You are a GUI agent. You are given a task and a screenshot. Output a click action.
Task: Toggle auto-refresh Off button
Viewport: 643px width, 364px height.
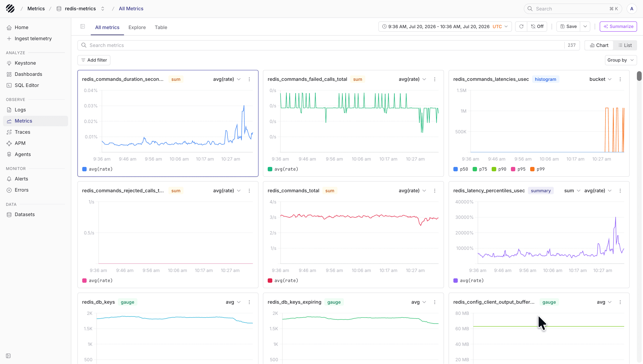tap(537, 26)
